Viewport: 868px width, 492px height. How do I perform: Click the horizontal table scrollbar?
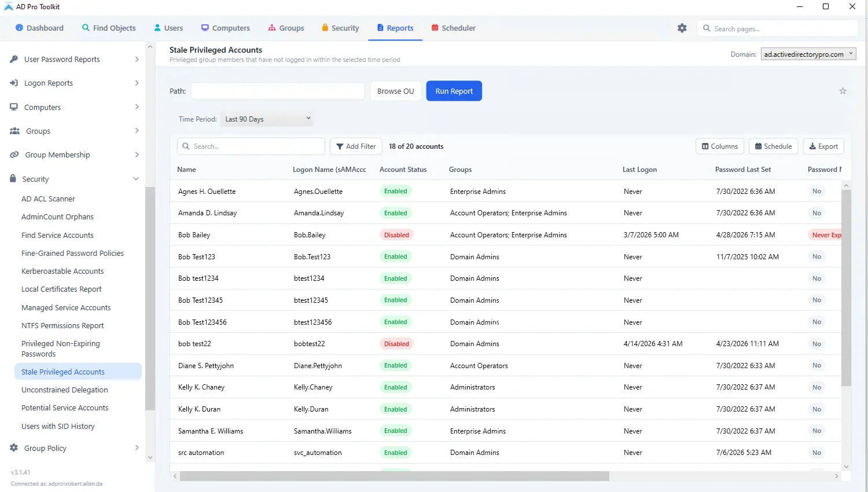tap(394, 476)
